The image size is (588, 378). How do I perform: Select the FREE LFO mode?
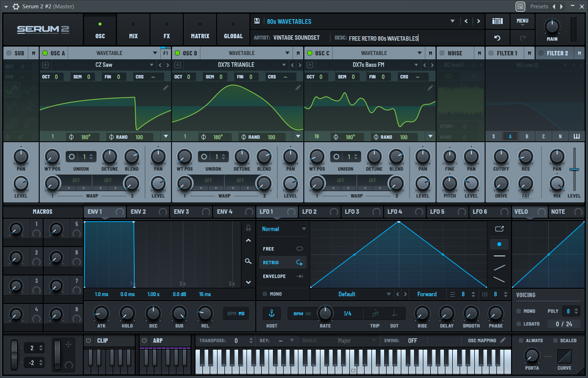pos(283,249)
